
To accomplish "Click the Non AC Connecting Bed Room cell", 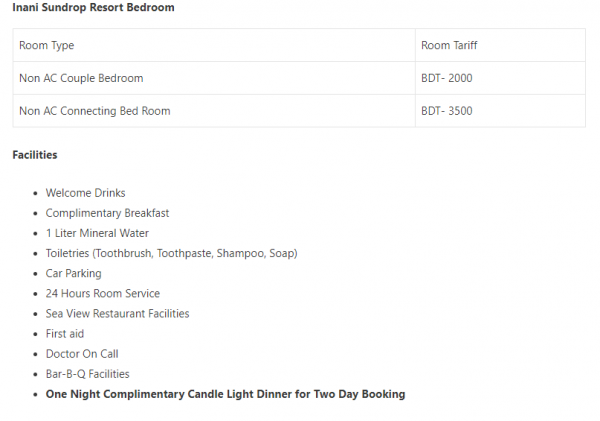I will [x=214, y=111].
